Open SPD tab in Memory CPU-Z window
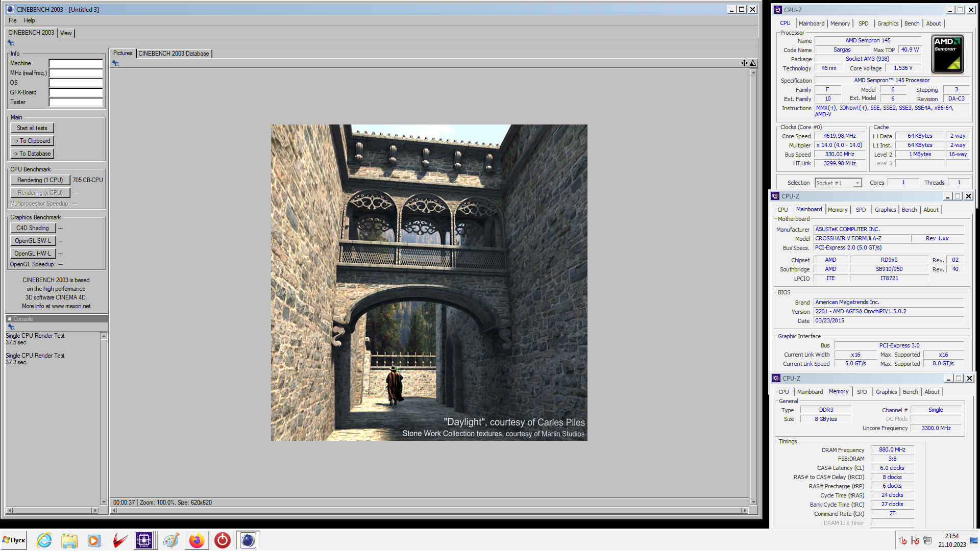980x551 pixels. pos(862,392)
